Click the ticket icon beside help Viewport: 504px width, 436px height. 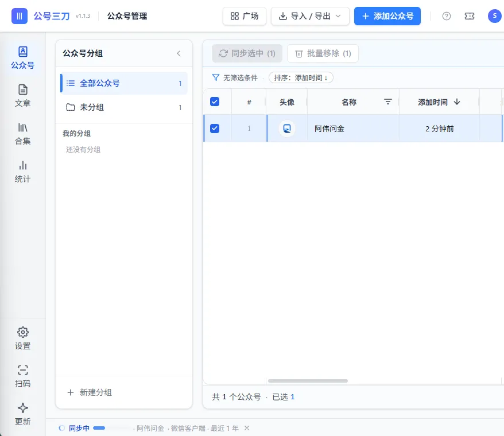coord(470,16)
